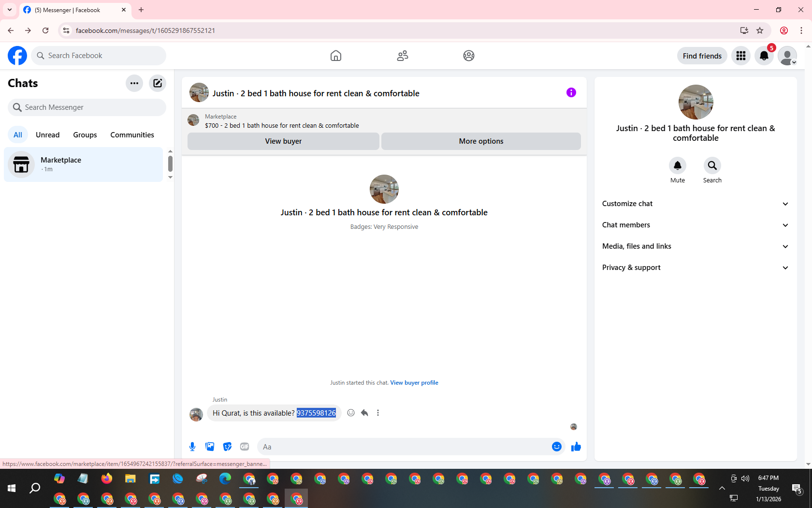The height and width of the screenshot is (508, 812).
Task: Open Justin's avatar next to message
Action: coord(196,415)
